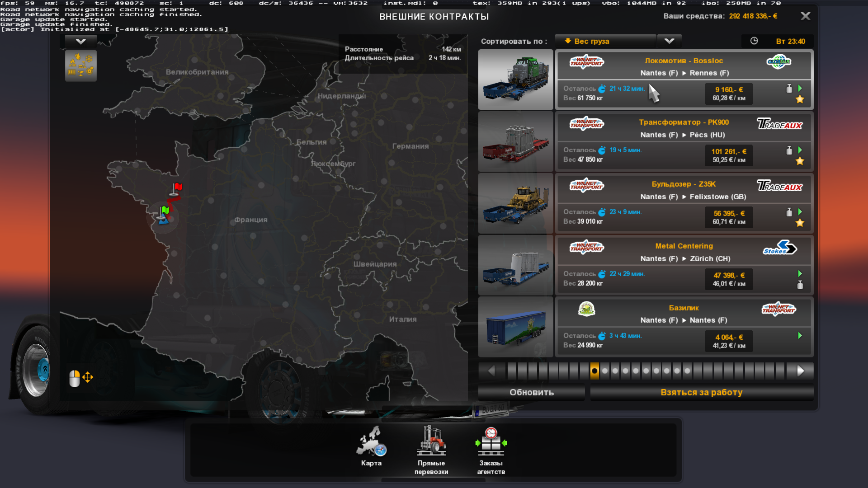Viewport: 868px width, 488px height.
Task: Click Взяться за работу accept job button
Action: pyautogui.click(x=702, y=392)
